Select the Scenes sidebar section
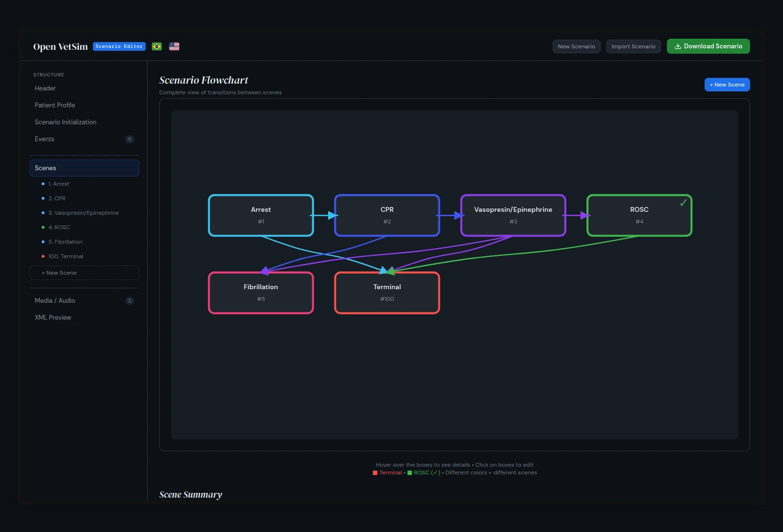 tap(84, 168)
